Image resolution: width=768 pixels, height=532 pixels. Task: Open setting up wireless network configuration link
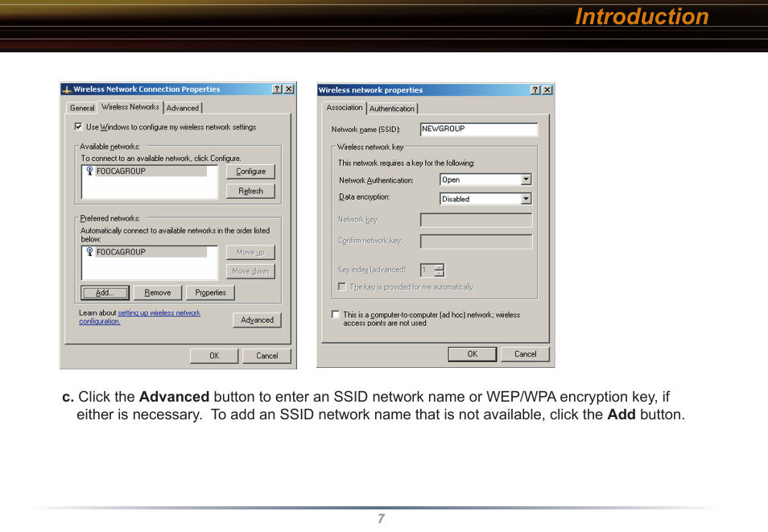(x=139, y=317)
